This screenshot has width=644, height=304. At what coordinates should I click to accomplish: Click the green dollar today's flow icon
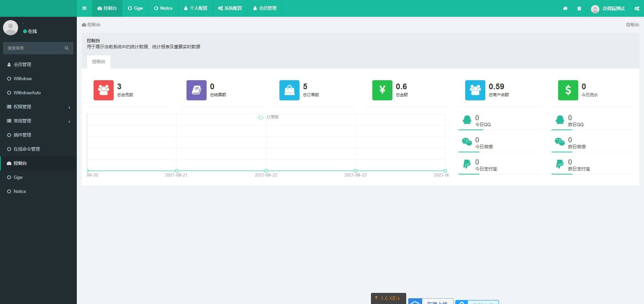(568, 90)
